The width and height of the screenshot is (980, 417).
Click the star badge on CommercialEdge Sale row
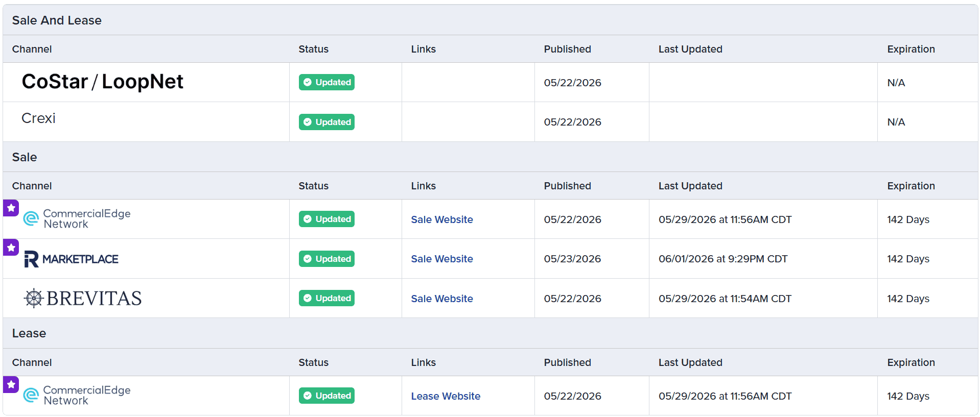[x=11, y=208]
